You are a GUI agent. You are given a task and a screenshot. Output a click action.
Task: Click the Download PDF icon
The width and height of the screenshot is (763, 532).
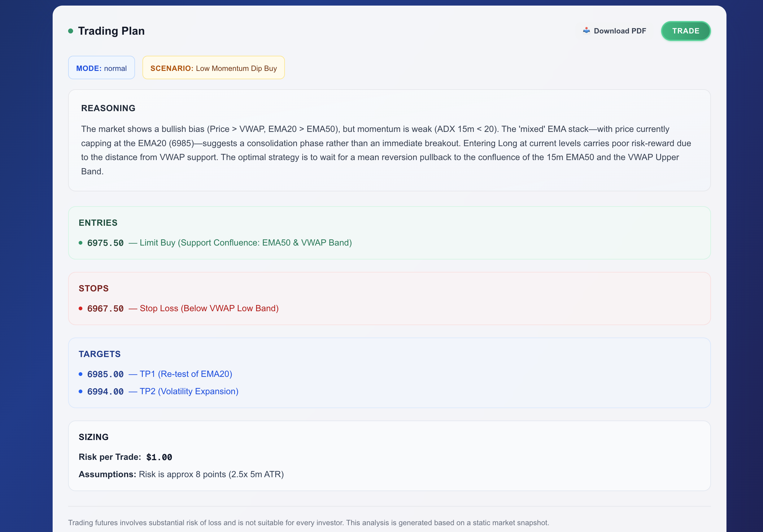[x=586, y=31]
